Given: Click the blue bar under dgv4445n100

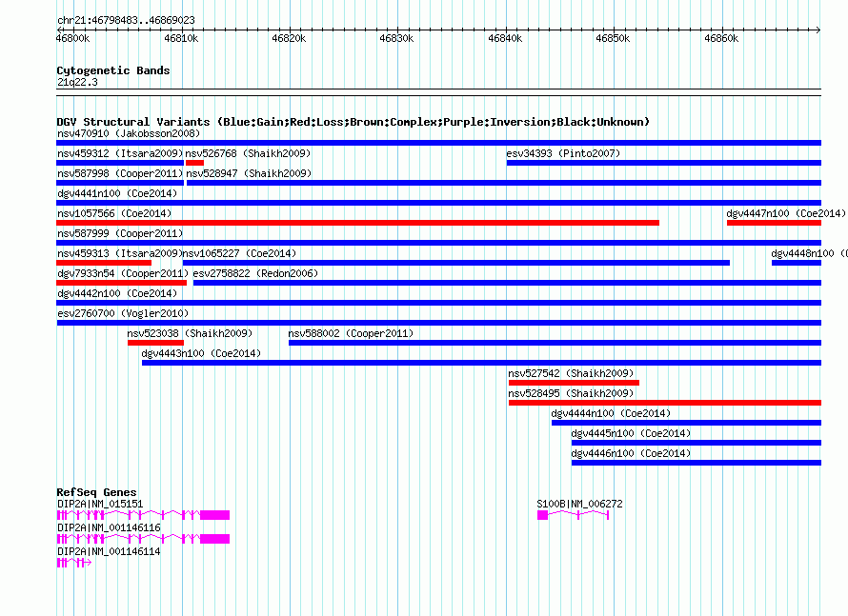Looking at the screenshot, I should click(x=697, y=443).
